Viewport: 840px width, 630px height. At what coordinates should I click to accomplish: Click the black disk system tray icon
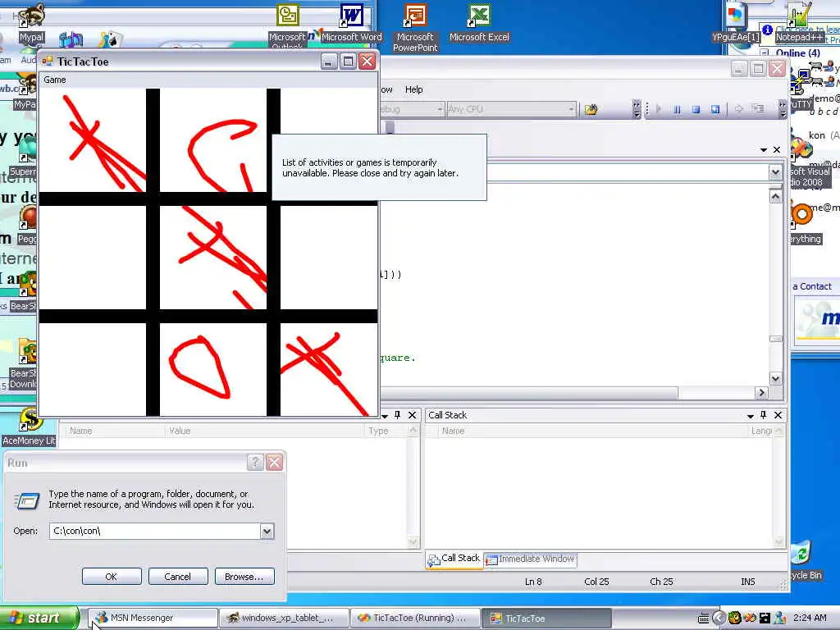tap(765, 619)
